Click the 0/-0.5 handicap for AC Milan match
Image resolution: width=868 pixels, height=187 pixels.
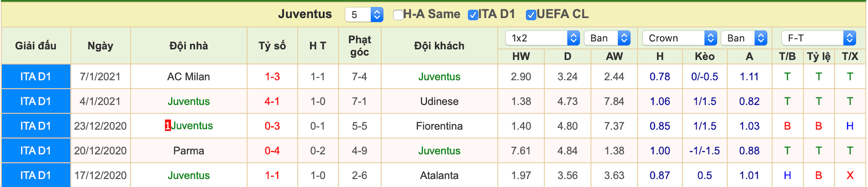tap(705, 77)
